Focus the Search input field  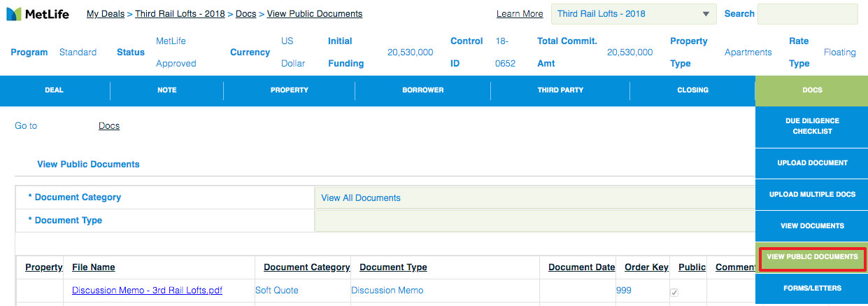tap(808, 14)
